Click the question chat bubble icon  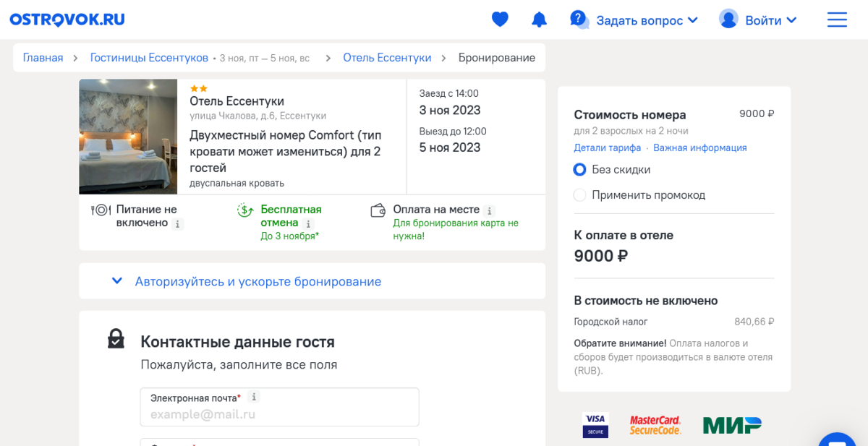579,20
